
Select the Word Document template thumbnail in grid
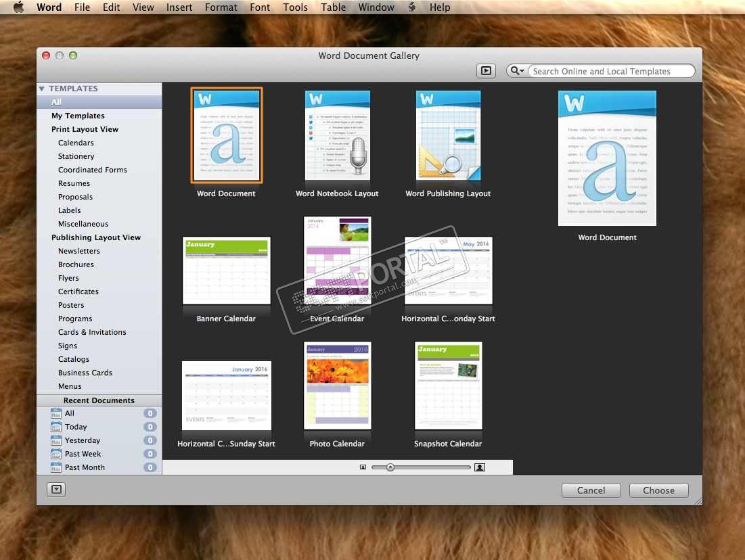226,135
